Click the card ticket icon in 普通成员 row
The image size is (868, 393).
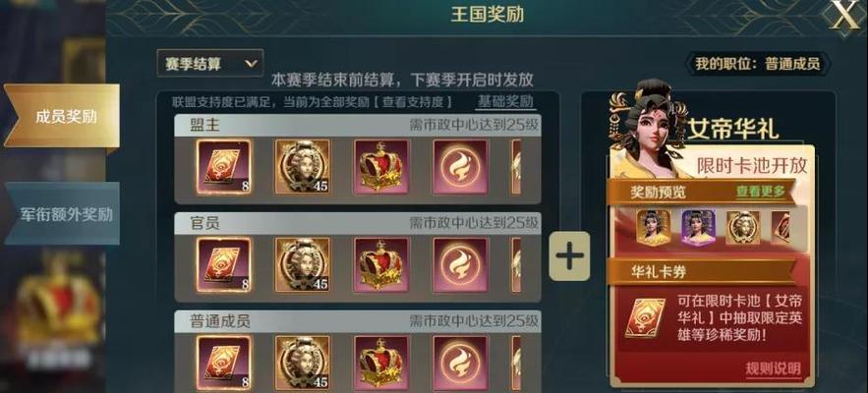[224, 363]
